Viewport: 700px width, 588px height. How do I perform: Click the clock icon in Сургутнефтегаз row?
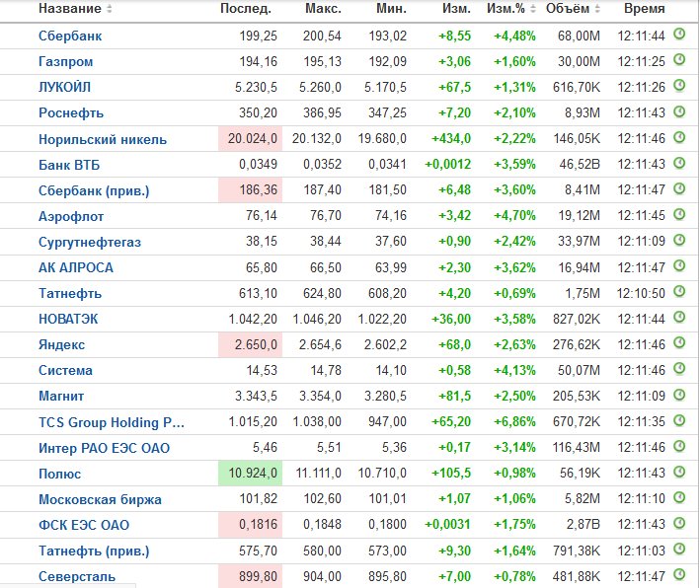(679, 240)
